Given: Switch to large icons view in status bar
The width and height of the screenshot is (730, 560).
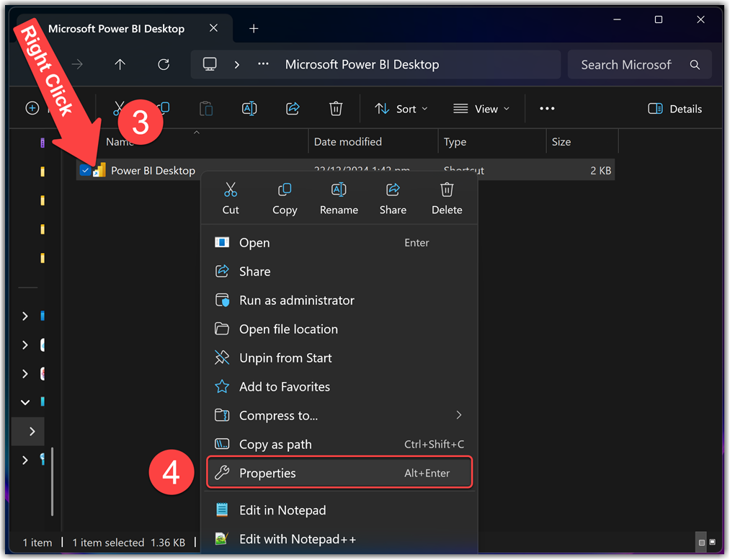Looking at the screenshot, I should (712, 542).
